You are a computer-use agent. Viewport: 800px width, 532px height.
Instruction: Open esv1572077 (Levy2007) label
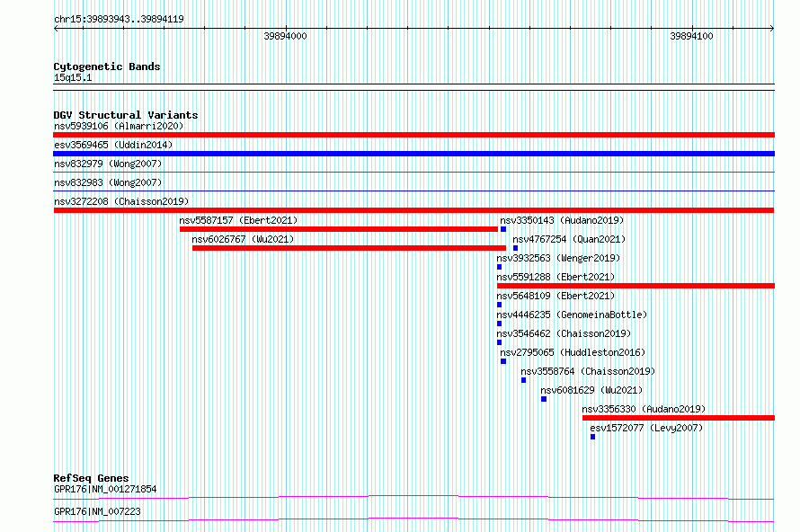pyautogui.click(x=646, y=428)
